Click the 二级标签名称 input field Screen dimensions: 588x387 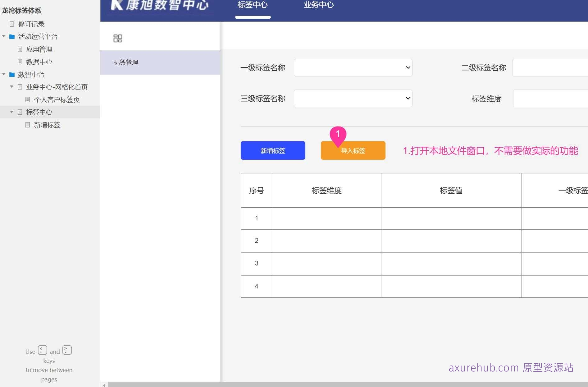(x=556, y=67)
